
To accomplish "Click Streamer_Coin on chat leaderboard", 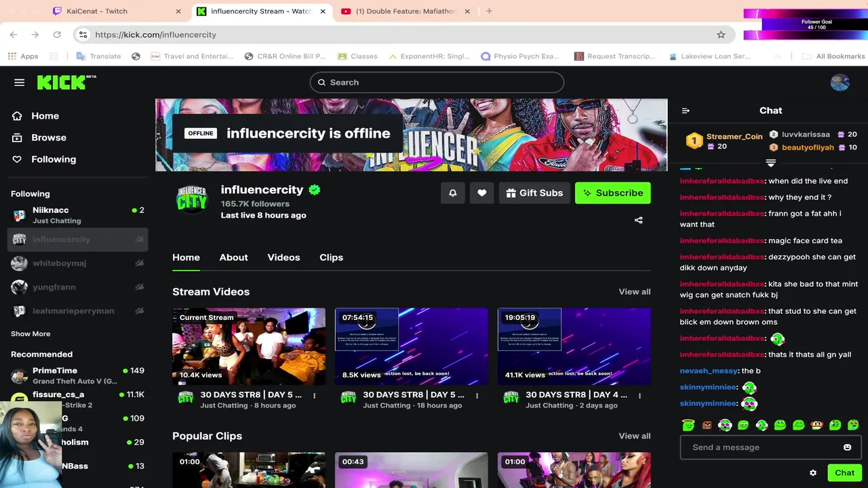I will [734, 136].
